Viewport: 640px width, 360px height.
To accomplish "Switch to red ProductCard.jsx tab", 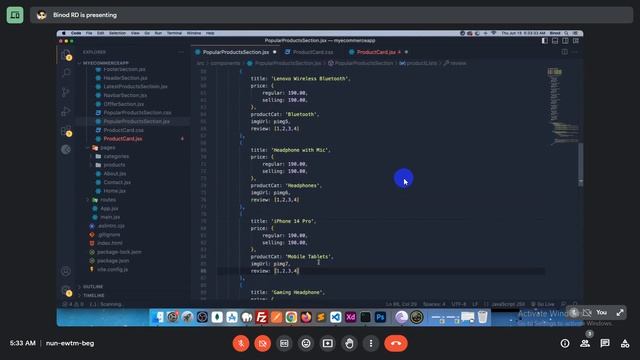I will point(376,52).
